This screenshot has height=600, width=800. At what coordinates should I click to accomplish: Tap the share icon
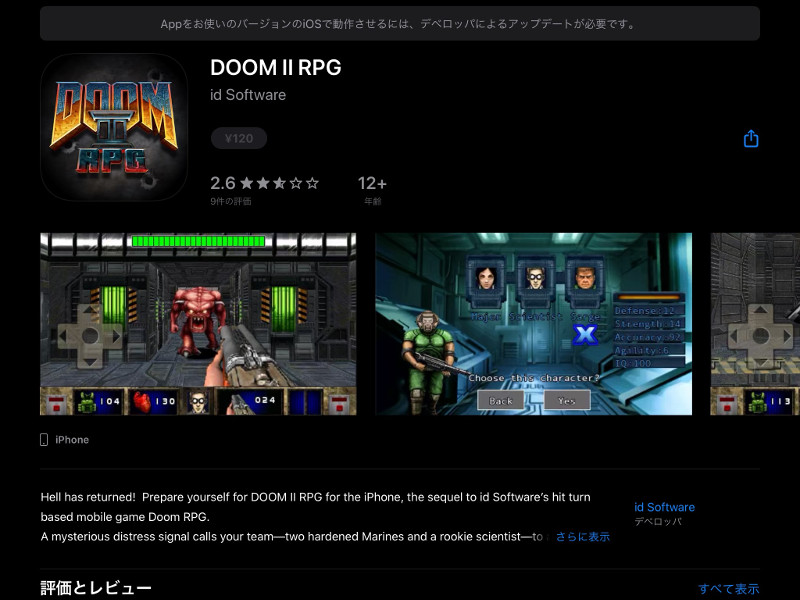click(751, 138)
